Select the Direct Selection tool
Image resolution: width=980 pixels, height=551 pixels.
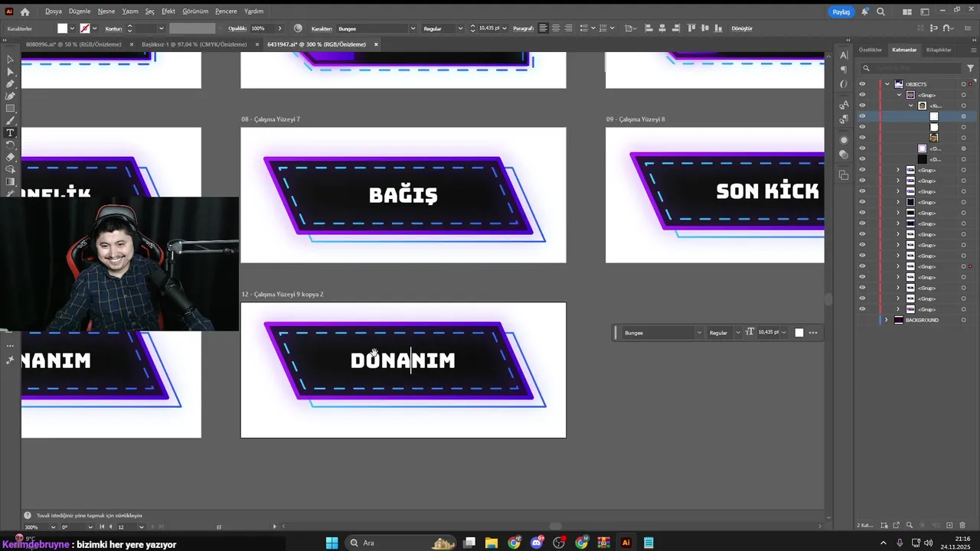[x=10, y=72]
